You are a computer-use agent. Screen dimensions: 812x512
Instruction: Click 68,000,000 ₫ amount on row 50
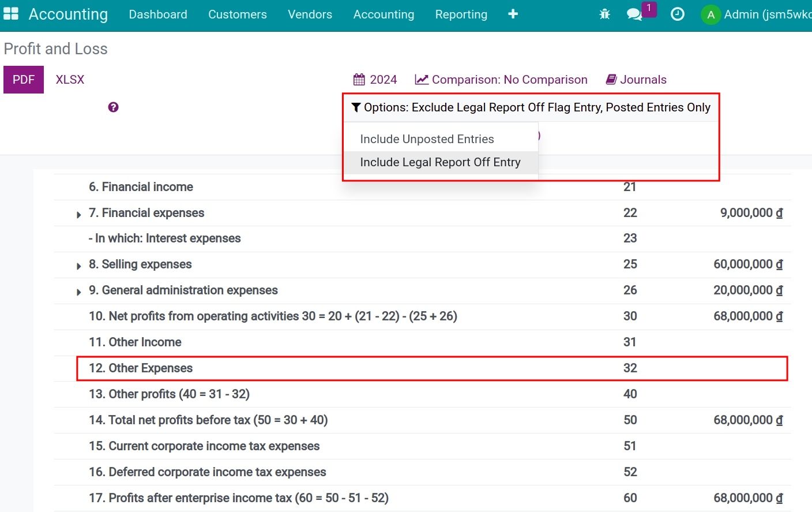[x=748, y=420]
